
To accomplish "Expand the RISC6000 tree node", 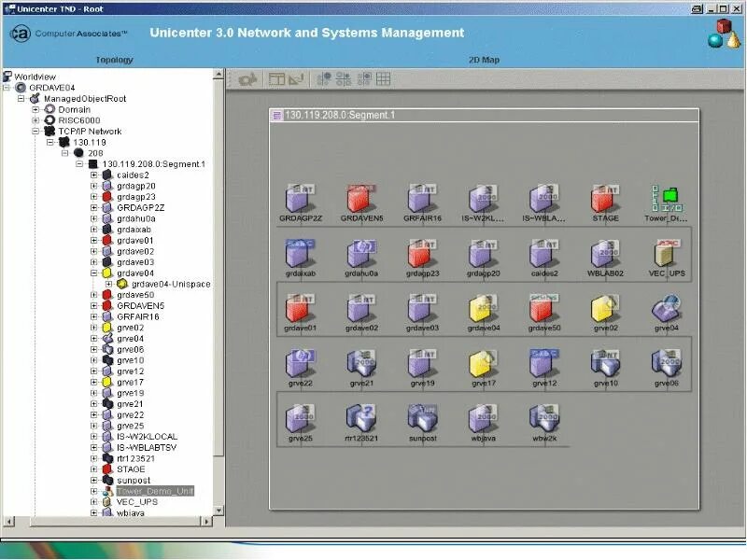I will 35,120.
